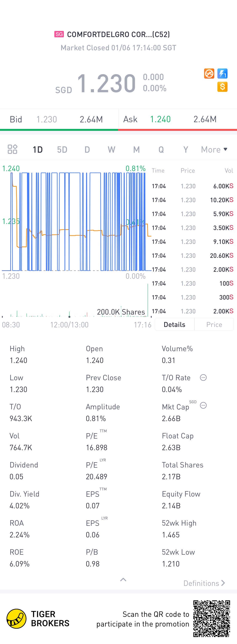The image size is (237, 644).
Task: Tap the SG market flag badge
Action: point(59,34)
